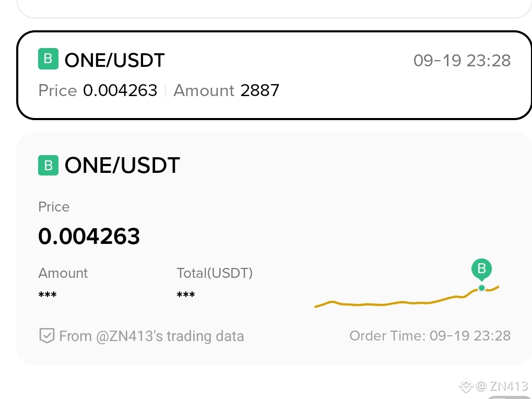Viewport: 532px width, 399px height.
Task: Click the green dot on the price line
Action: tap(481, 288)
